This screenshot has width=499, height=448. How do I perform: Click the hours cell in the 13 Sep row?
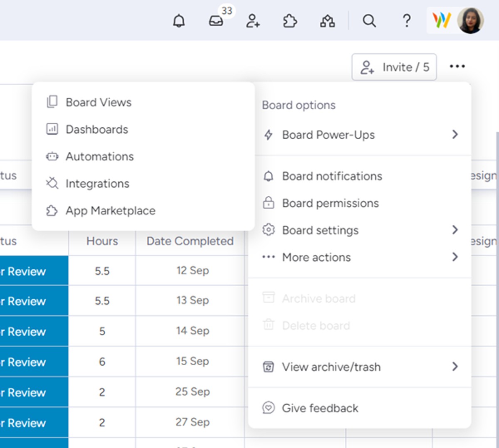click(x=102, y=301)
